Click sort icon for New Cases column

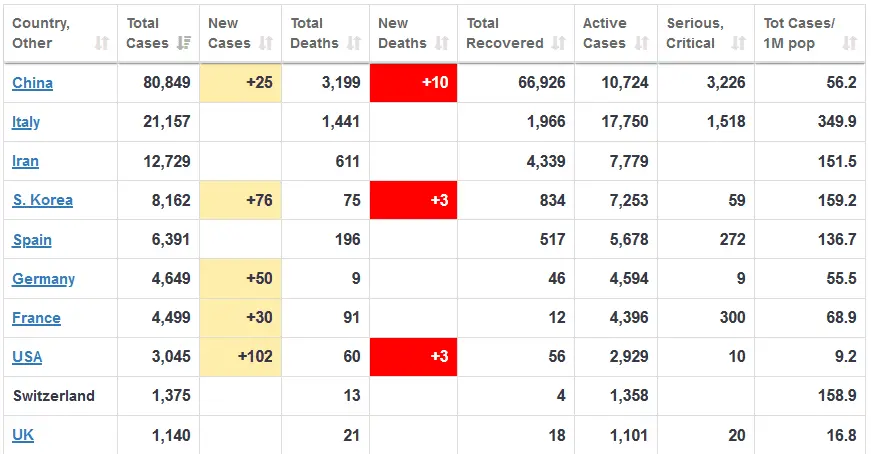click(265, 43)
